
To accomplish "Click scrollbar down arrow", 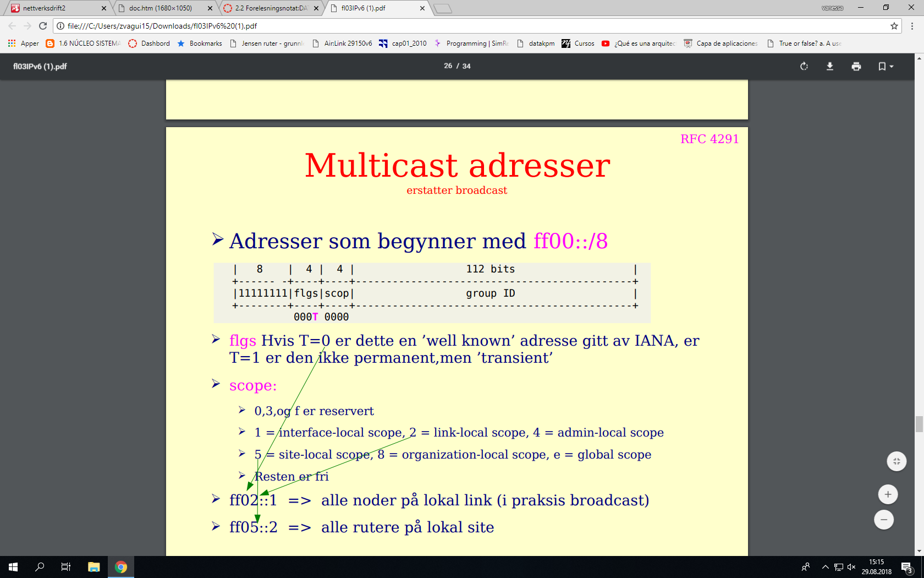I will [x=919, y=551].
